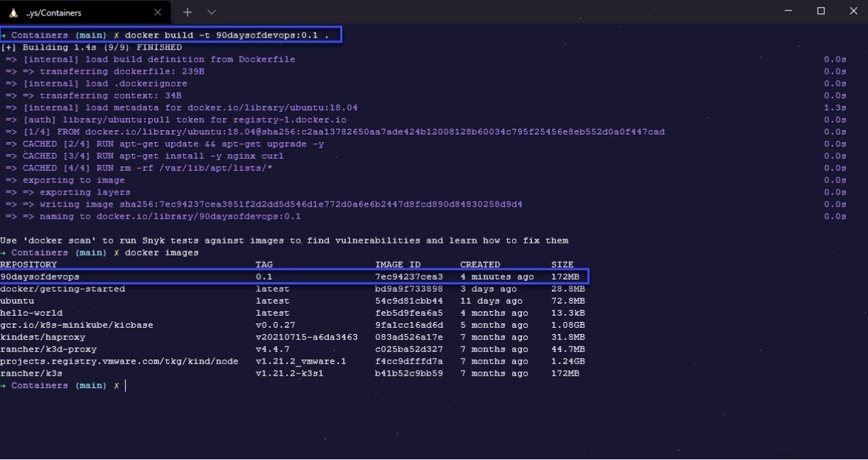Click kindest/haproxy repository name
868x460 pixels.
42,337
